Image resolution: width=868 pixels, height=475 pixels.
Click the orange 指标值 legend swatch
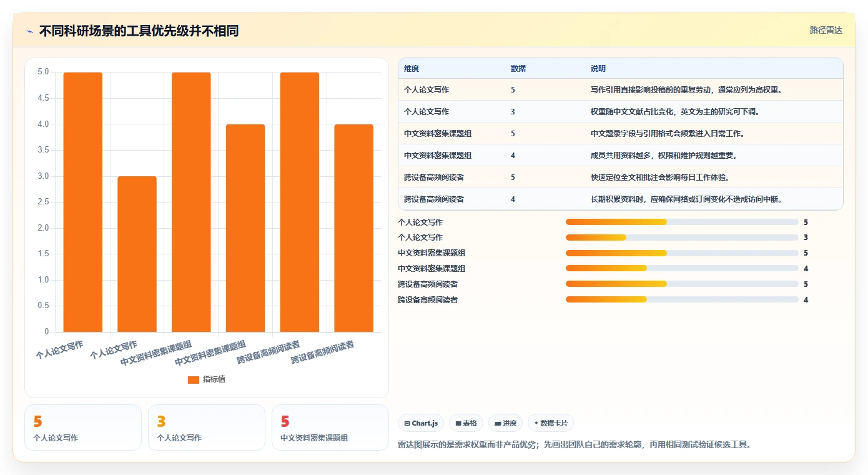click(194, 379)
